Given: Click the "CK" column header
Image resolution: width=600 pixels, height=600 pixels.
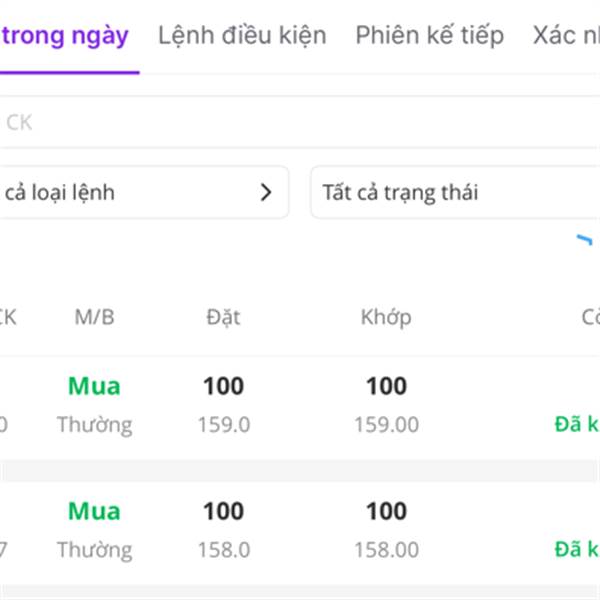Looking at the screenshot, I should (8, 318).
